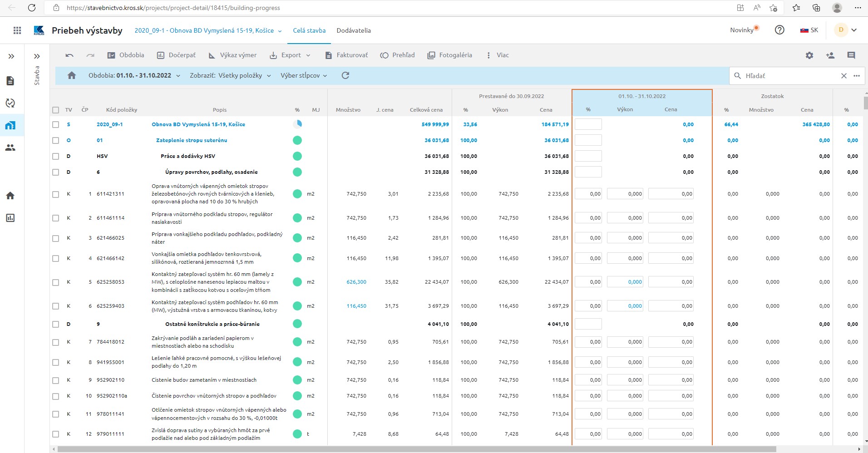
Task: Open the apps grid launcher icon
Action: coord(17,30)
